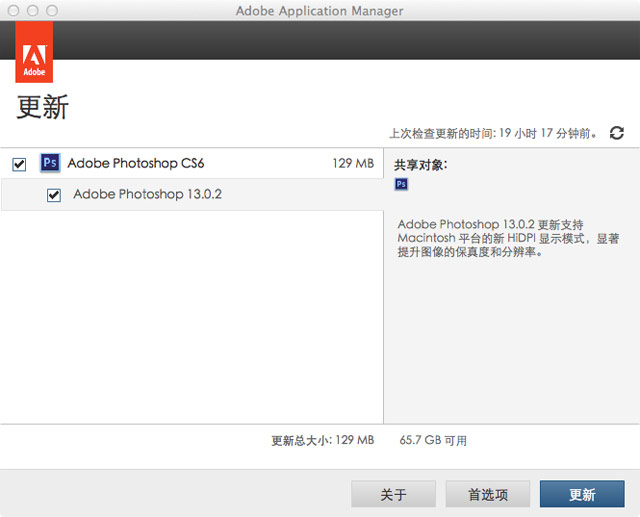
Task: Uncheck the Adobe Photoshop CS6 checkbox
Action: point(19,164)
